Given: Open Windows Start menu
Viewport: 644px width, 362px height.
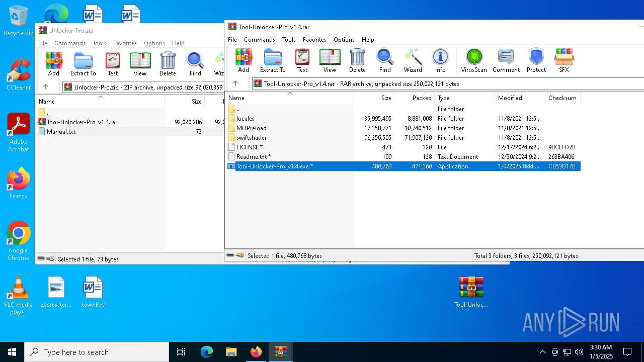Looking at the screenshot, I should 12,352.
